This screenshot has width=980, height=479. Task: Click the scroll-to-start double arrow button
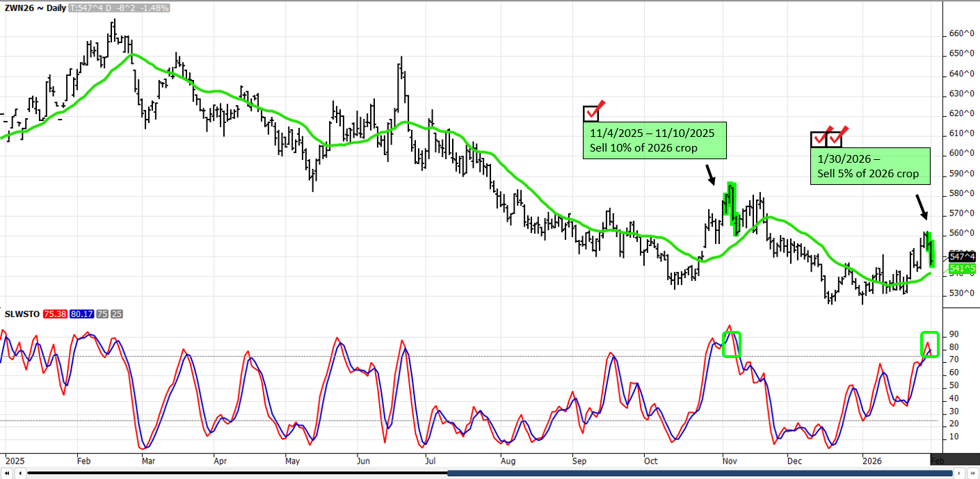click(x=6, y=473)
